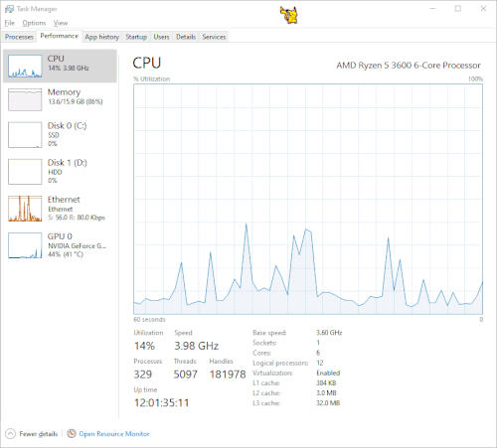Click the Fewer details label
Screen dimensions: 497x448
pos(39,434)
